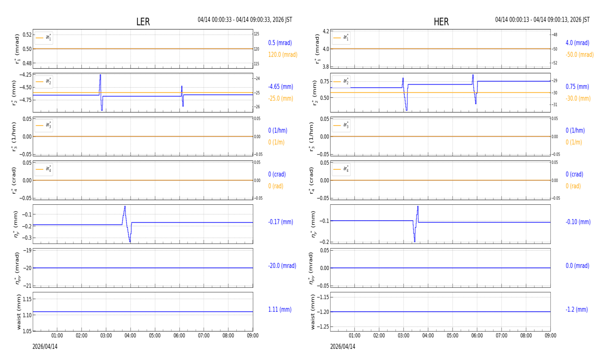
Task: Select the LER time range ending 09:00:33
Action: click(x=245, y=20)
